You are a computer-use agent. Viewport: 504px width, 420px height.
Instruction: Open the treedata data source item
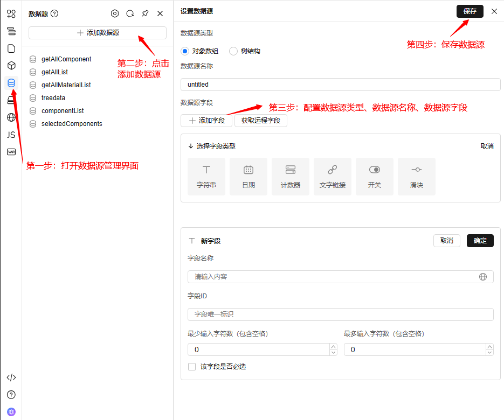coord(53,98)
